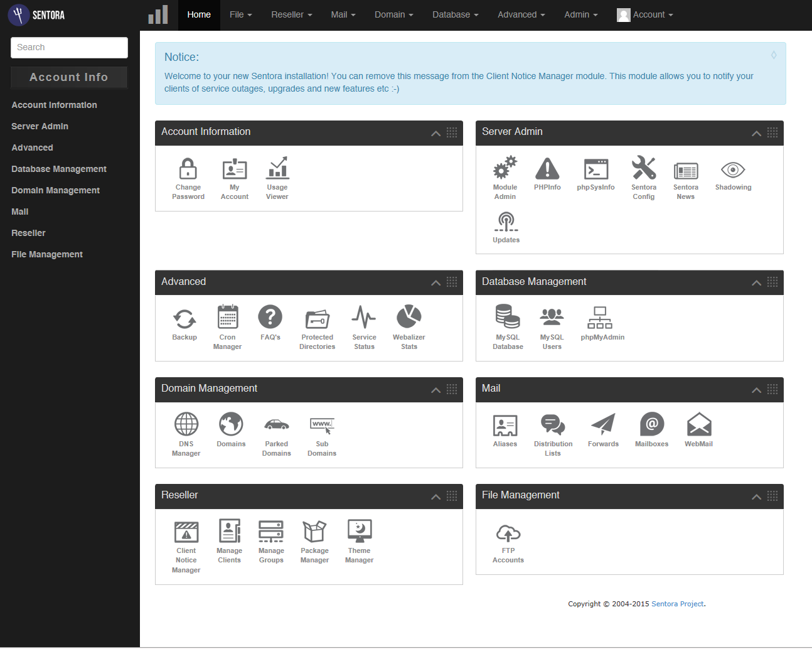Image resolution: width=812 pixels, height=649 pixels.
Task: Expand the Account user dropdown
Action: 646,14
